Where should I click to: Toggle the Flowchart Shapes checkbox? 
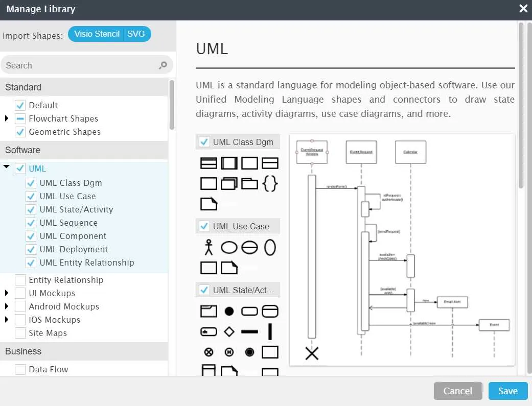coord(20,118)
